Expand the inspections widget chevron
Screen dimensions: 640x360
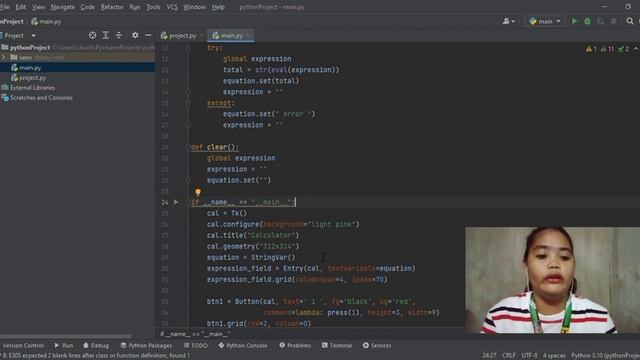tap(636, 49)
